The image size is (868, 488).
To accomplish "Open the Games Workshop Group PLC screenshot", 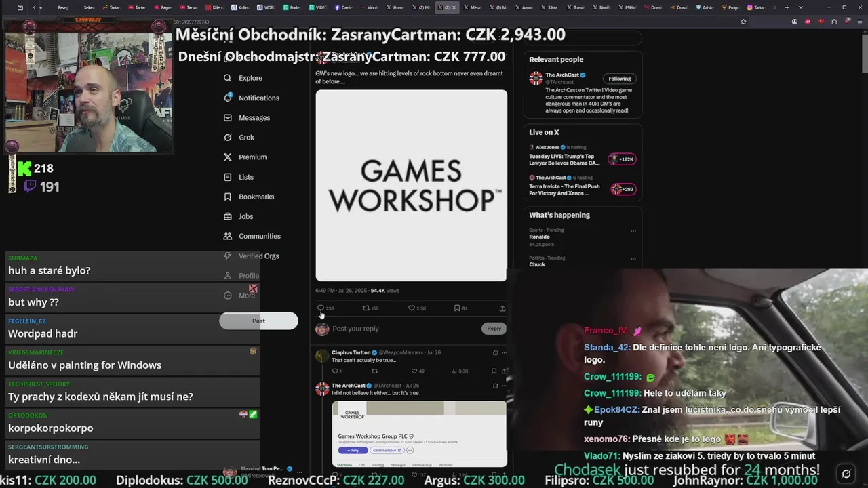I will click(x=419, y=434).
